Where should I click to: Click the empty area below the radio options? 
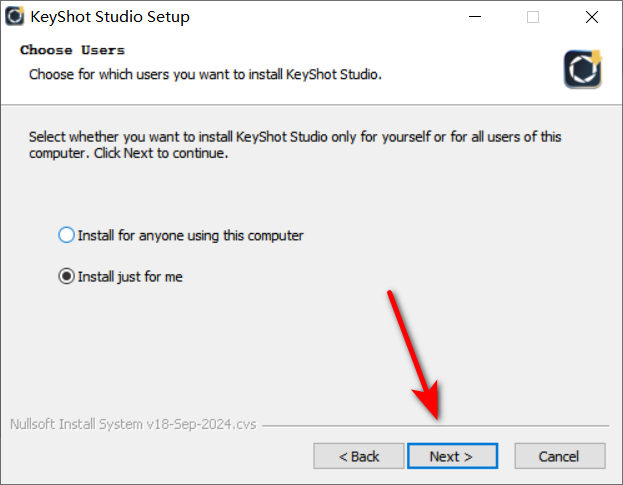pyautogui.click(x=199, y=350)
